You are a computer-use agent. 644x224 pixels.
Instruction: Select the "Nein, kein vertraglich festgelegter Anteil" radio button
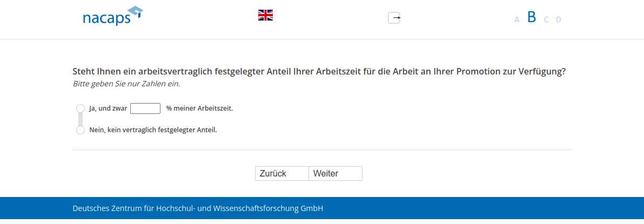click(81, 130)
